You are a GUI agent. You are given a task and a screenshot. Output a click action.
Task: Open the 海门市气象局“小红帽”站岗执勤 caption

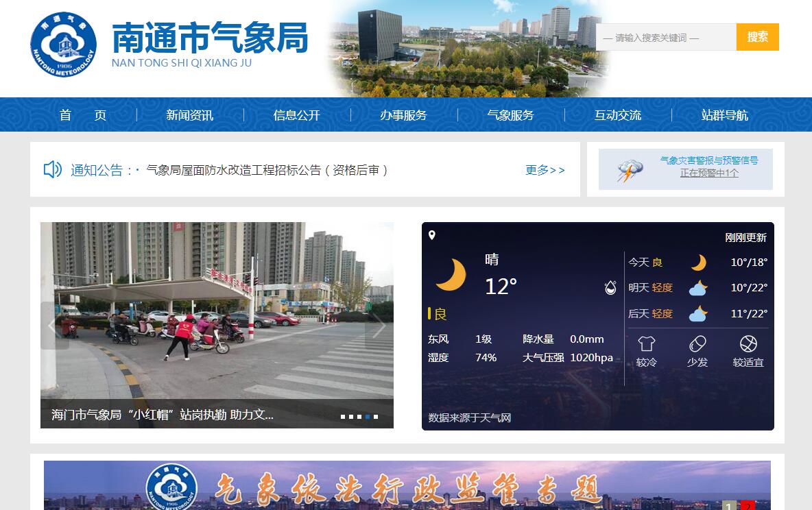pos(163,415)
